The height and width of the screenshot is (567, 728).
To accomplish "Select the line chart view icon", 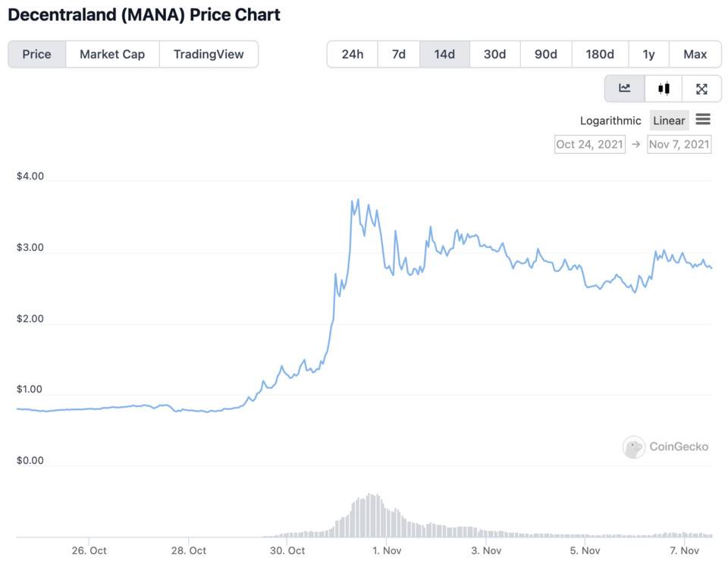I will click(624, 88).
